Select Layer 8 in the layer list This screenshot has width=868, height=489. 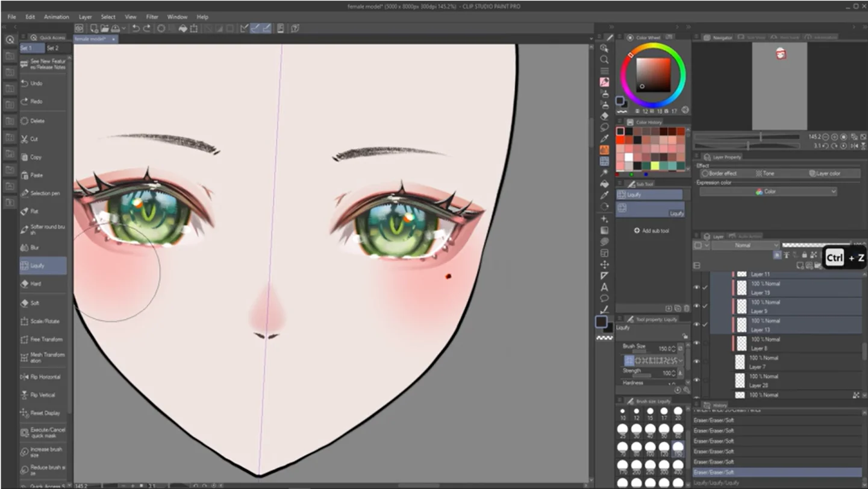786,344
